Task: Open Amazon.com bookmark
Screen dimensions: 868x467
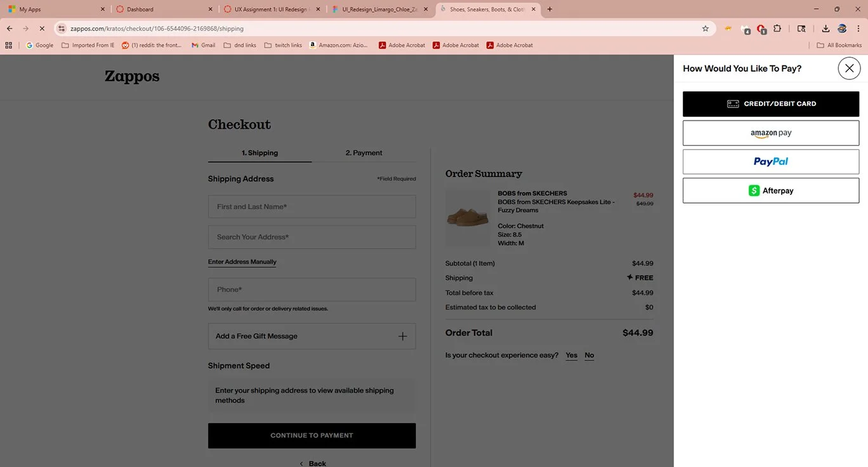Action: pyautogui.click(x=339, y=45)
